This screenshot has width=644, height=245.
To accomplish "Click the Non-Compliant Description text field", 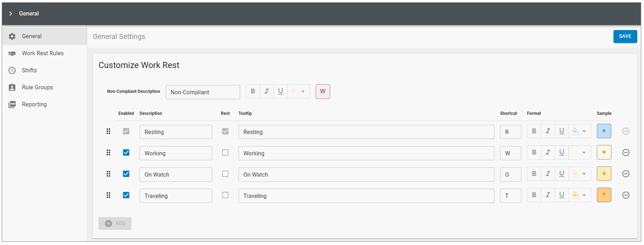I will (203, 92).
